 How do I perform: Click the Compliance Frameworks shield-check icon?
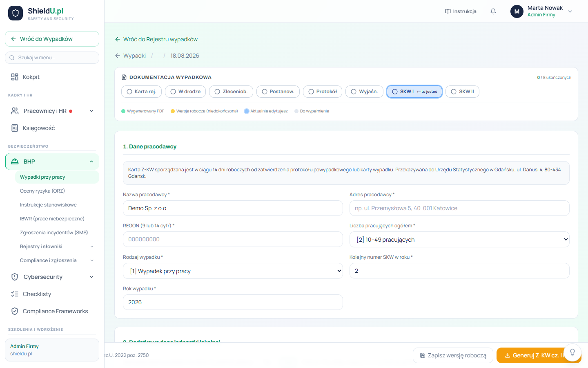coord(15,311)
